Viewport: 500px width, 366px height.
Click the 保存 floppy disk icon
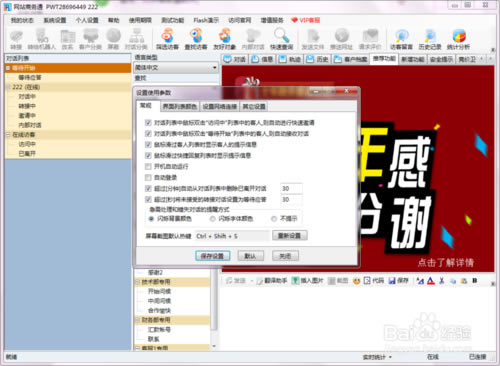399,281
